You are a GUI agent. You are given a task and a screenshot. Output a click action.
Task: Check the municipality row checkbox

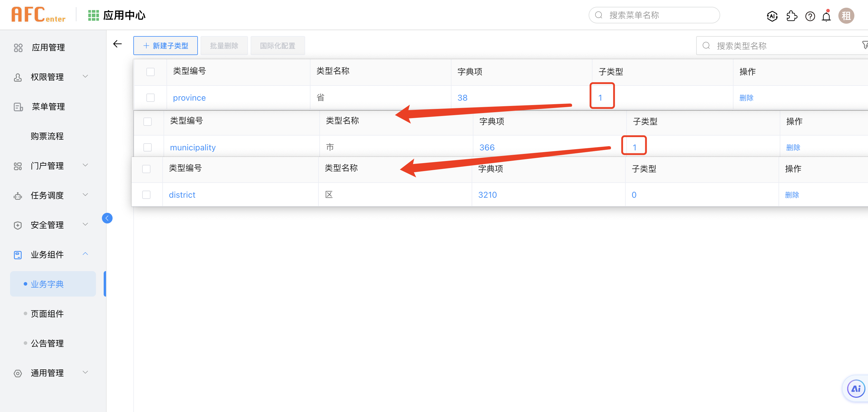[x=147, y=147]
